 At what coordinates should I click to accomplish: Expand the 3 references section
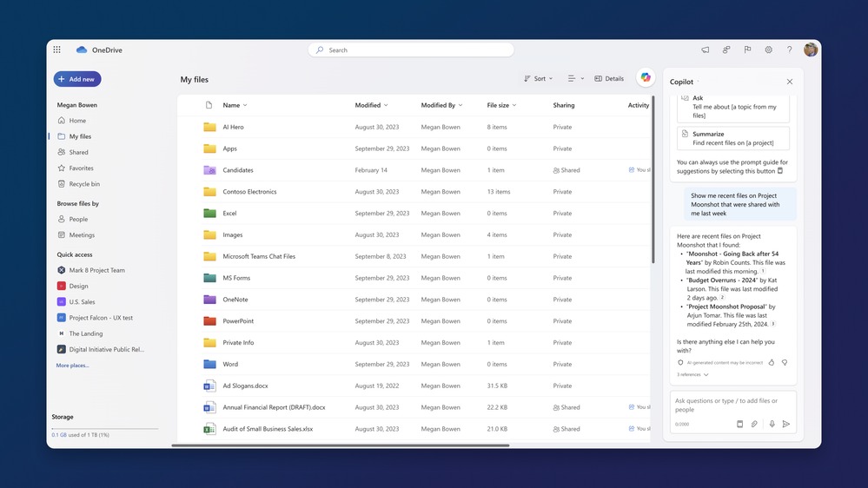(x=692, y=374)
